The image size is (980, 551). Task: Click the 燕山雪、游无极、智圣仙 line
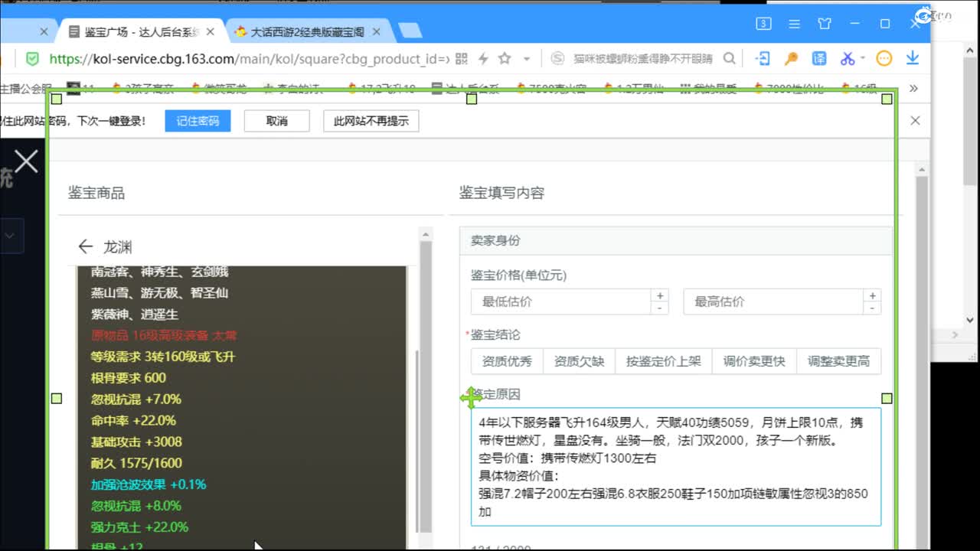pyautogui.click(x=159, y=293)
